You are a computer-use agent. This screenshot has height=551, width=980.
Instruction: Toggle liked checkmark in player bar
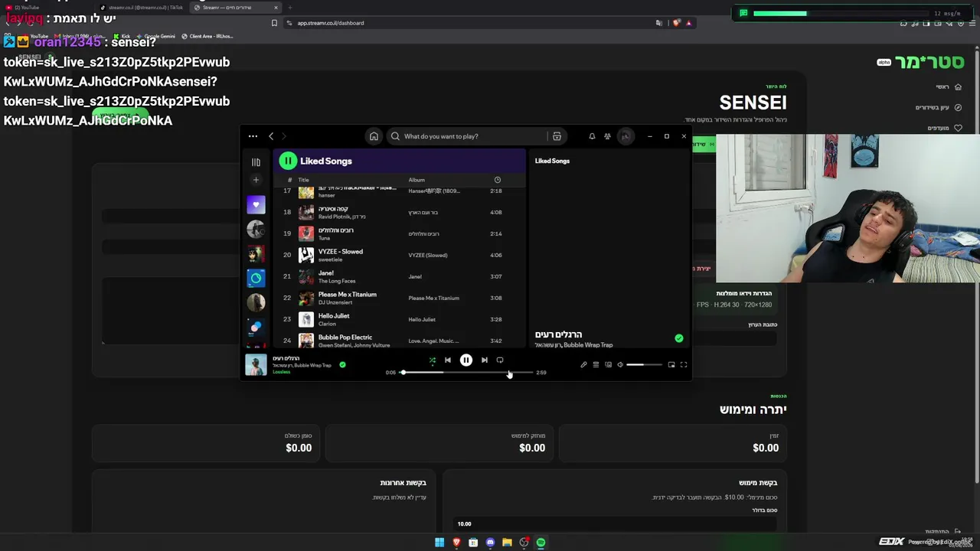click(x=342, y=365)
